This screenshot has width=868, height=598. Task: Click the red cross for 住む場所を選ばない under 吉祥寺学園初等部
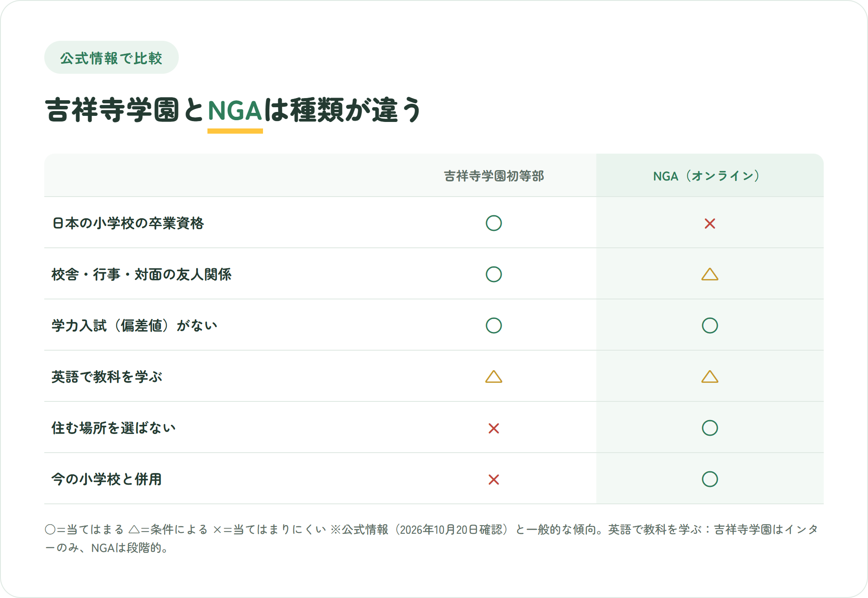pyautogui.click(x=493, y=428)
